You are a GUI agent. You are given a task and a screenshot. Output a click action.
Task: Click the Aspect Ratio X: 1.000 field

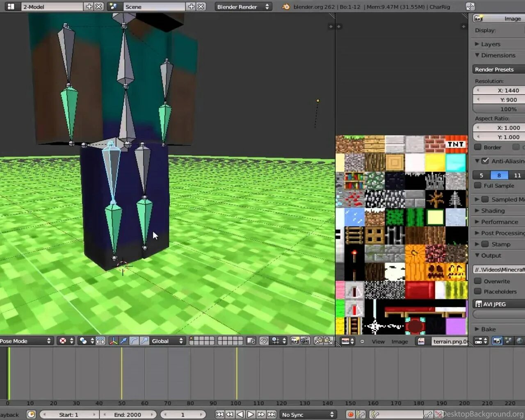pos(499,128)
